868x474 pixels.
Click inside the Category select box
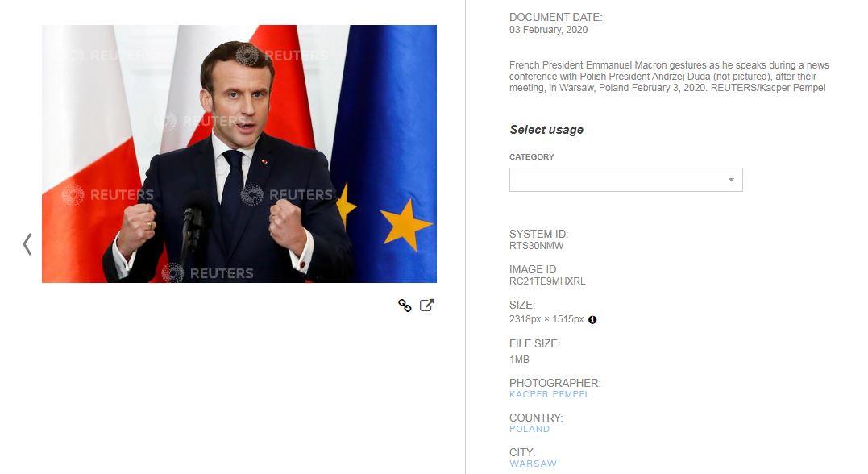point(625,180)
